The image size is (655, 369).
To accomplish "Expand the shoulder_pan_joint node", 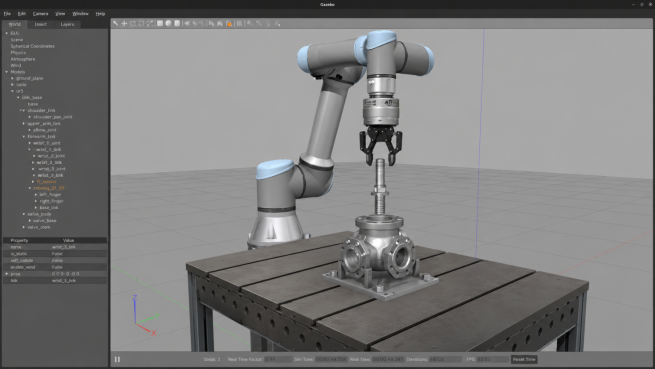I will 30,117.
